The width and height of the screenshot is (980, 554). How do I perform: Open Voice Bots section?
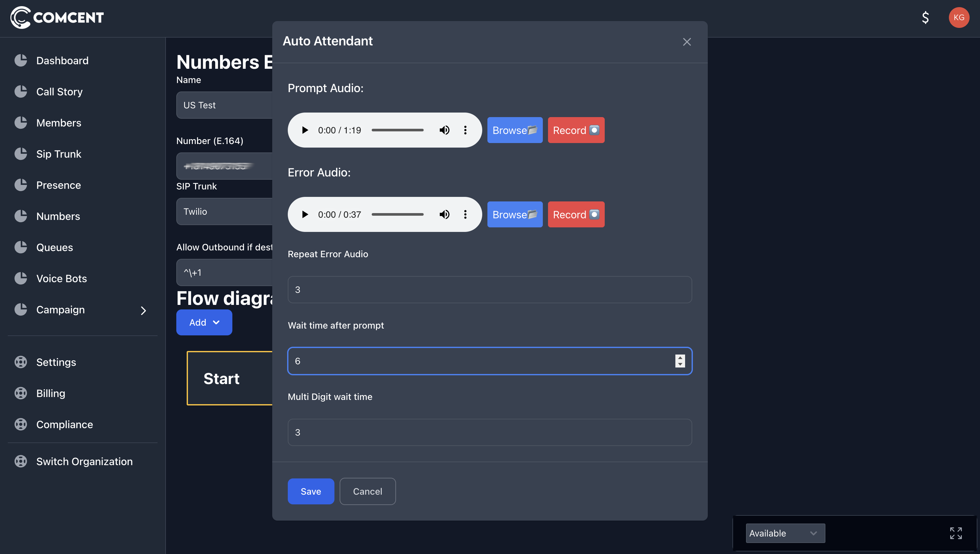pyautogui.click(x=62, y=279)
